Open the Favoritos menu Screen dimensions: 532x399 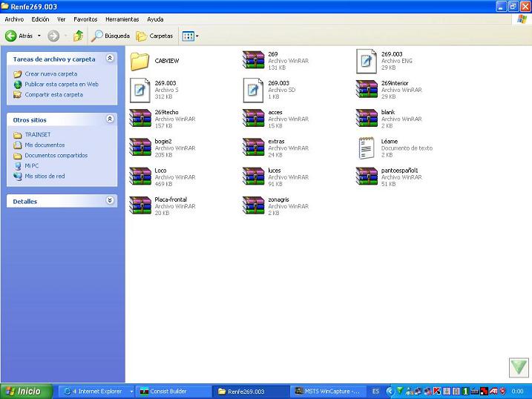[x=85, y=19]
